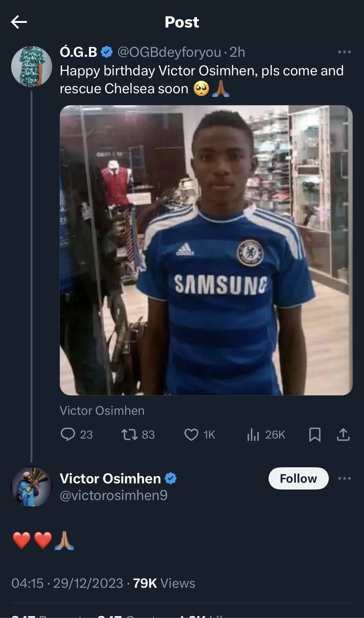This screenshot has width=364, height=618.
Task: Open more options on Victor Osimhen's reply
Action: 344,478
